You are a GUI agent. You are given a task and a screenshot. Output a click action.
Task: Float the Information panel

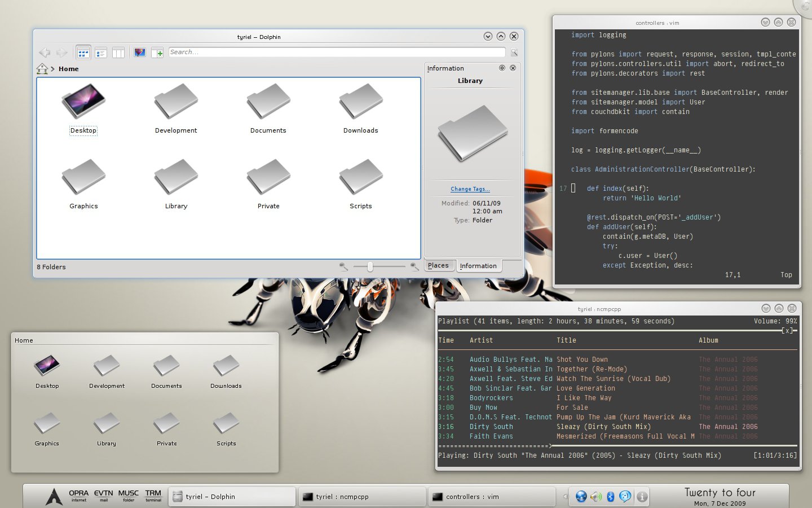[x=502, y=68]
